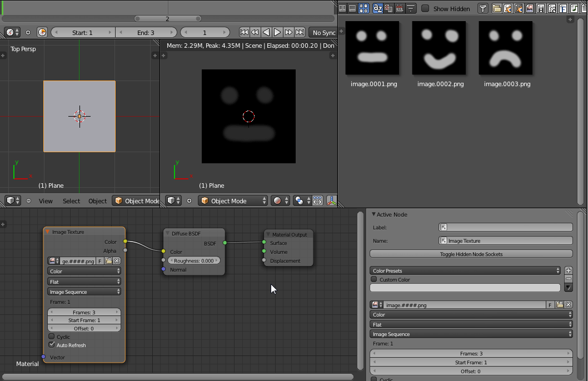Open left 3D view editor type selector
The height and width of the screenshot is (381, 588).
tap(13, 201)
